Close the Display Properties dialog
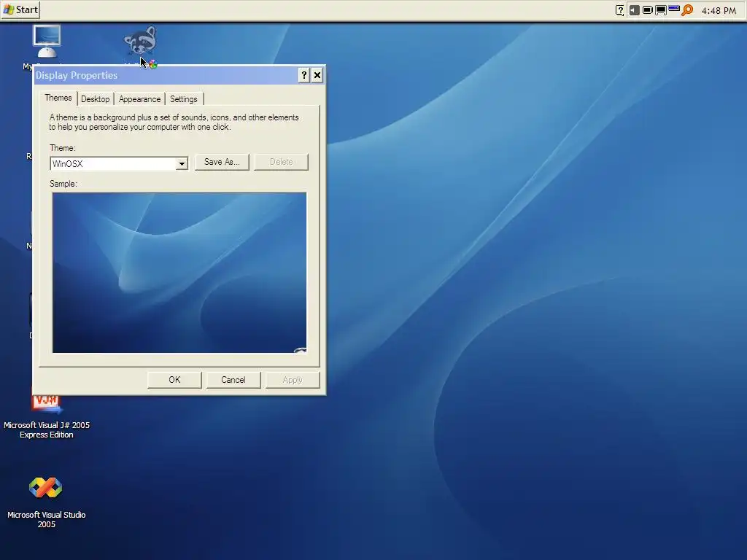The width and height of the screenshot is (747, 560). 317,75
